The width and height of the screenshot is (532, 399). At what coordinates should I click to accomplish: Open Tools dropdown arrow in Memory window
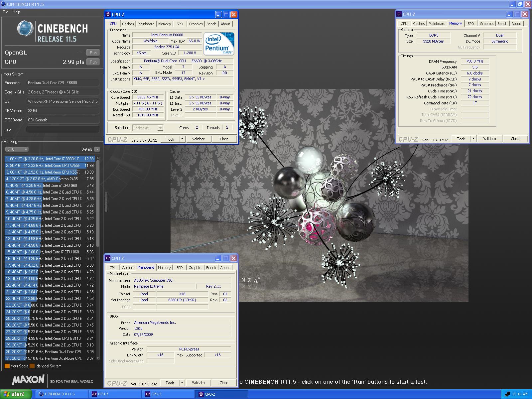(x=473, y=139)
